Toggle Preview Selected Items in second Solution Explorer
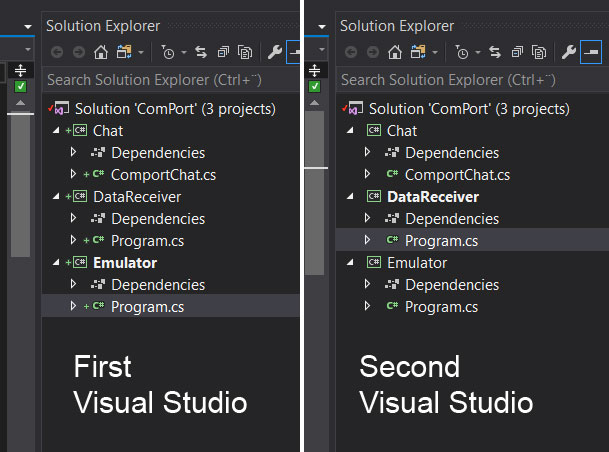The image size is (609, 452). click(x=591, y=52)
